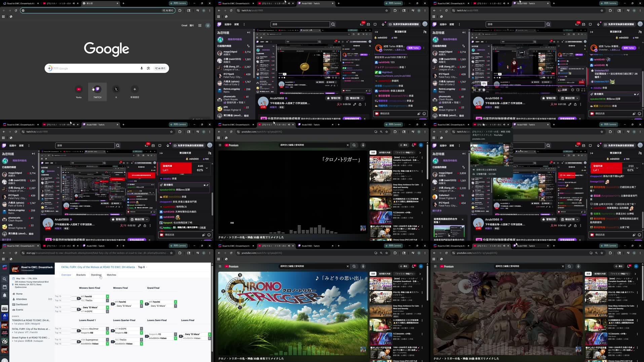Screen dimensions: 644x362
Task: Open options for 【BGM】 video in green-field YouTube window
Action: pos(422,279)
